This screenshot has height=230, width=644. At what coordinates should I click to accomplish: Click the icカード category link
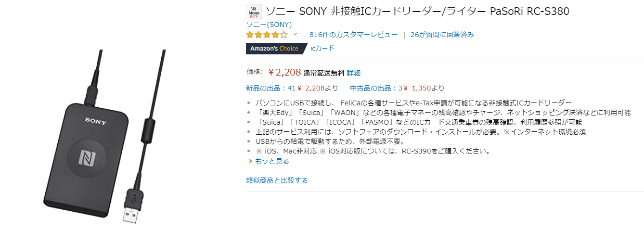pos(322,48)
